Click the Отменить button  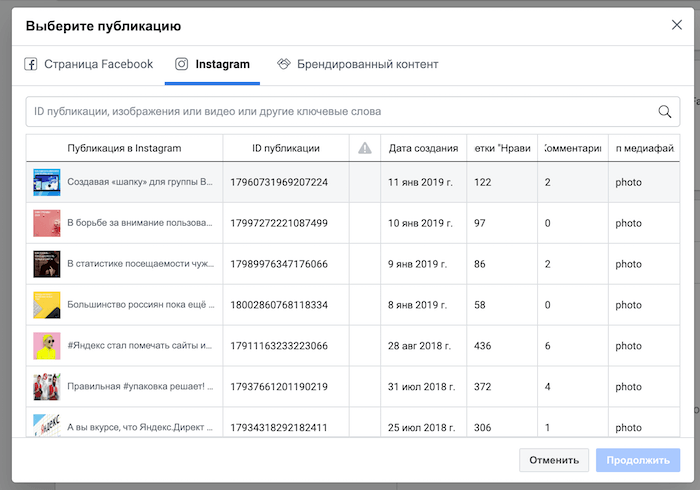(554, 460)
